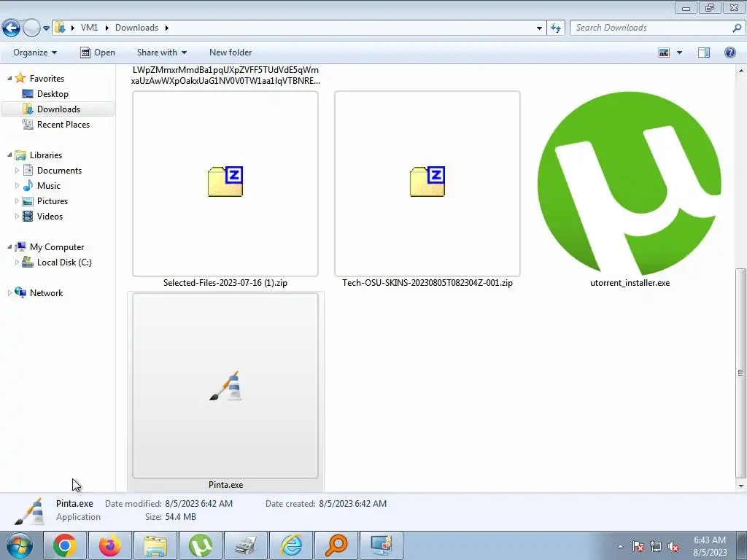Click the search magnifier icon
Image resolution: width=747 pixels, height=560 pixels.
737,28
